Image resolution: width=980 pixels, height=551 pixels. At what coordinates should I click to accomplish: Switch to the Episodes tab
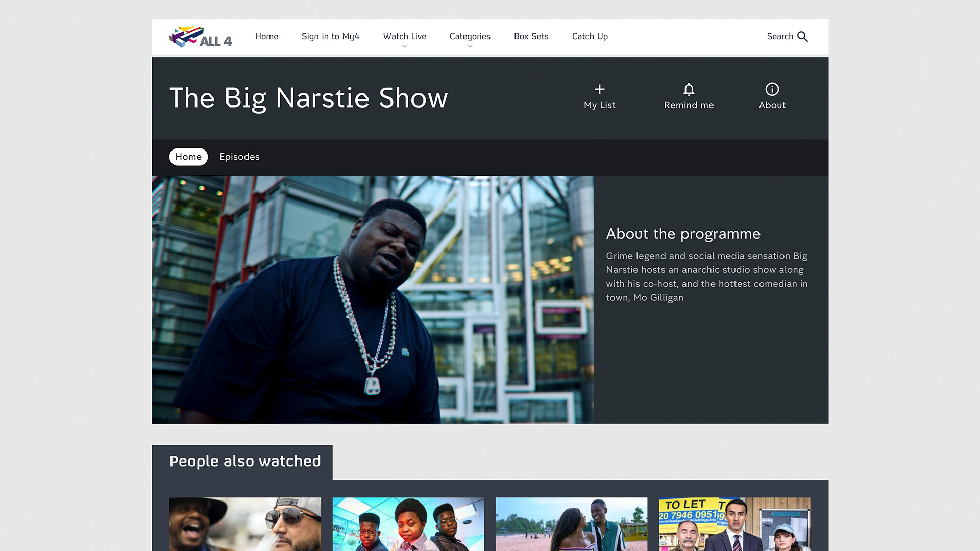coord(239,157)
